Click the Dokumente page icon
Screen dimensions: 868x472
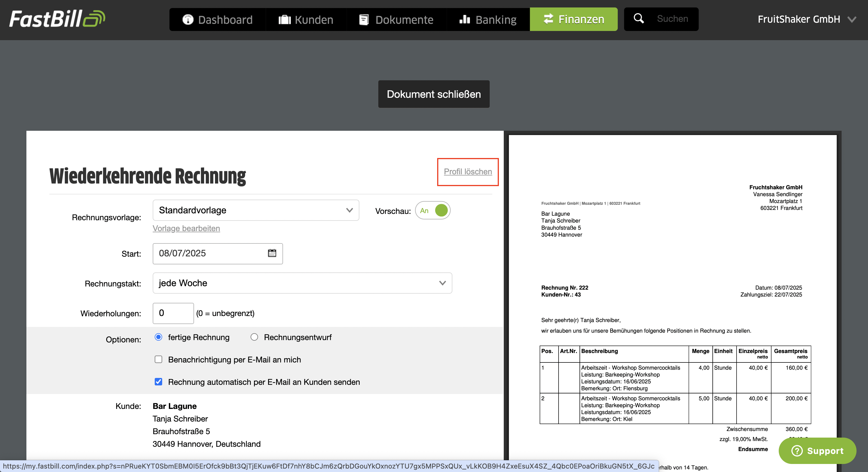[364, 19]
